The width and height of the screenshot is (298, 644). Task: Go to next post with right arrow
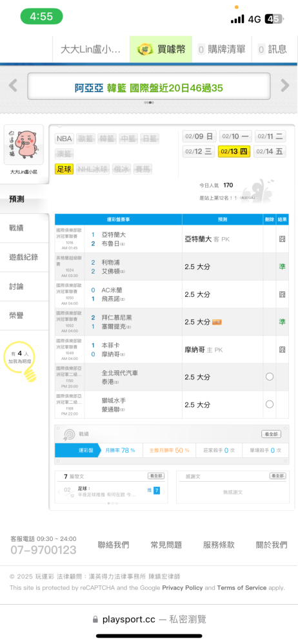tap(164, 491)
